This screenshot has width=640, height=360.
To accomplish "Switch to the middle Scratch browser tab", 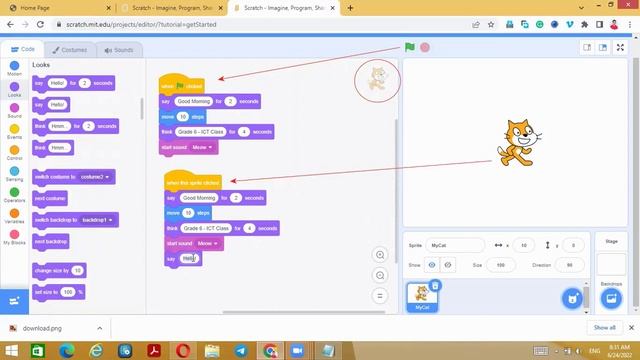I will coord(171,8).
